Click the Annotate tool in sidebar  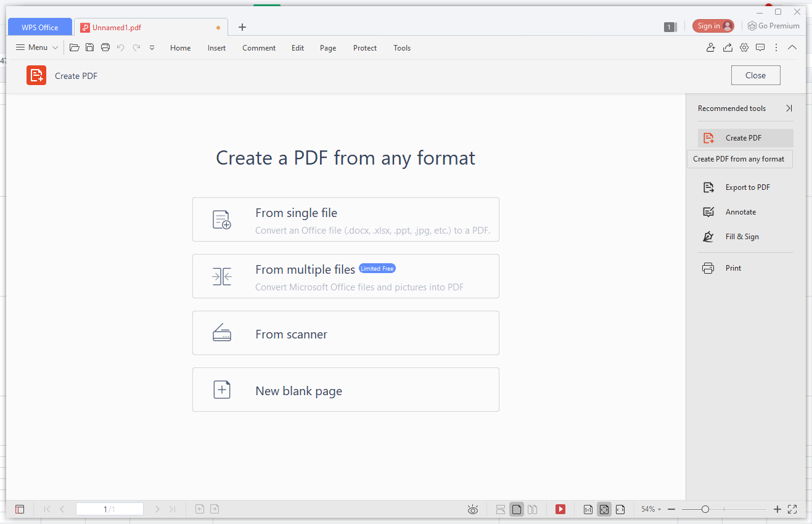[x=740, y=212]
